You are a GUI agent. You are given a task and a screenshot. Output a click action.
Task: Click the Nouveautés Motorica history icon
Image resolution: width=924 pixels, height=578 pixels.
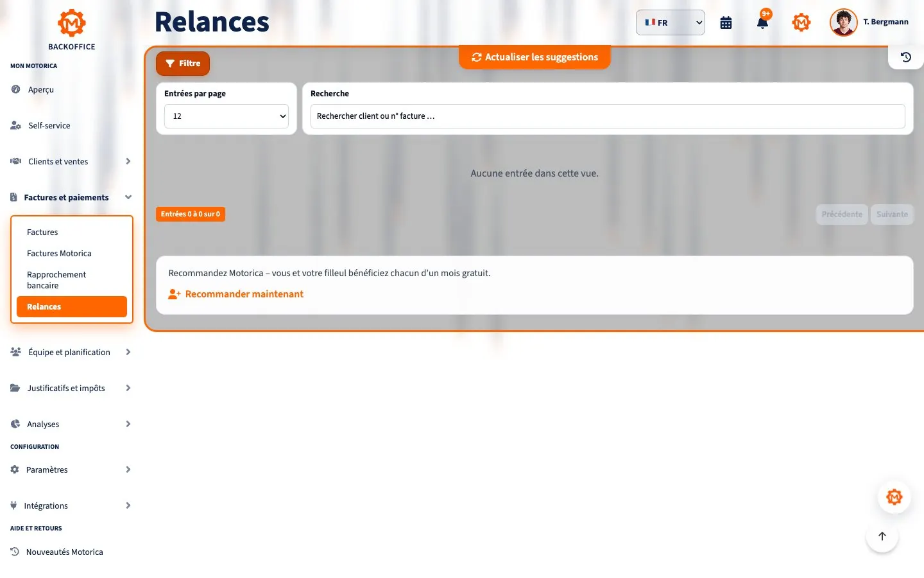tap(15, 552)
